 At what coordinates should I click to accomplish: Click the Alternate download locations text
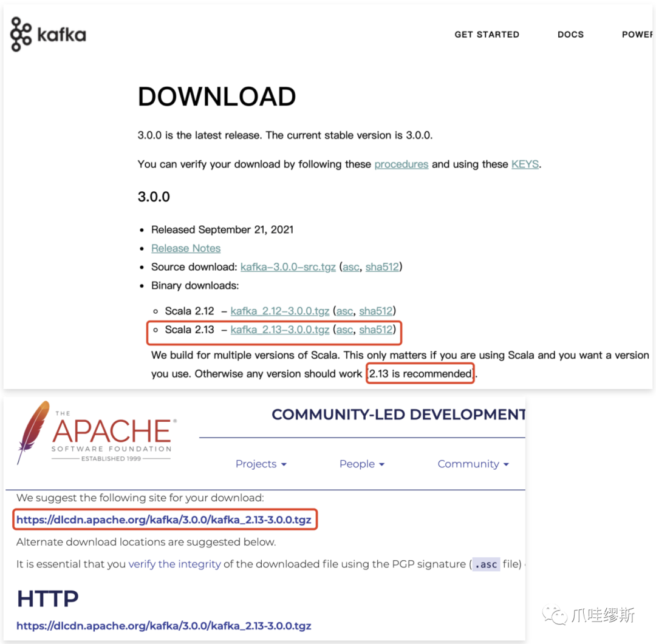coord(146,542)
